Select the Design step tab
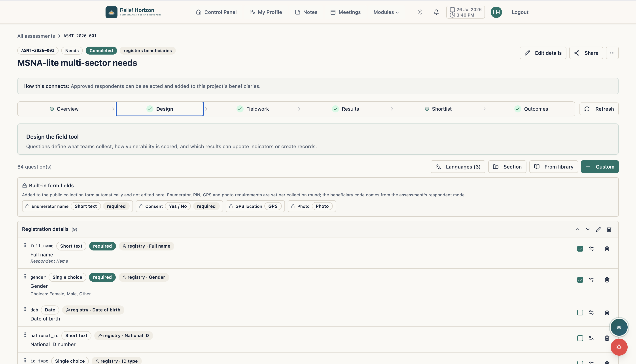636x364 pixels. [160, 109]
